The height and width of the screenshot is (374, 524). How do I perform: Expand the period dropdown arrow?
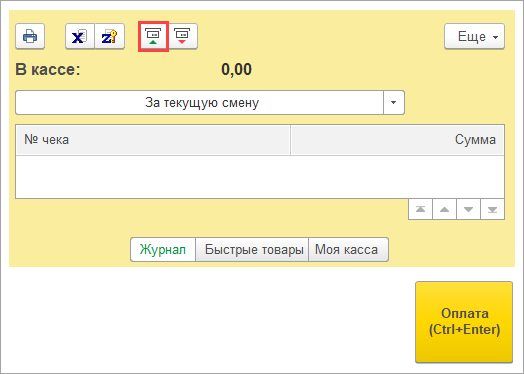tap(394, 103)
